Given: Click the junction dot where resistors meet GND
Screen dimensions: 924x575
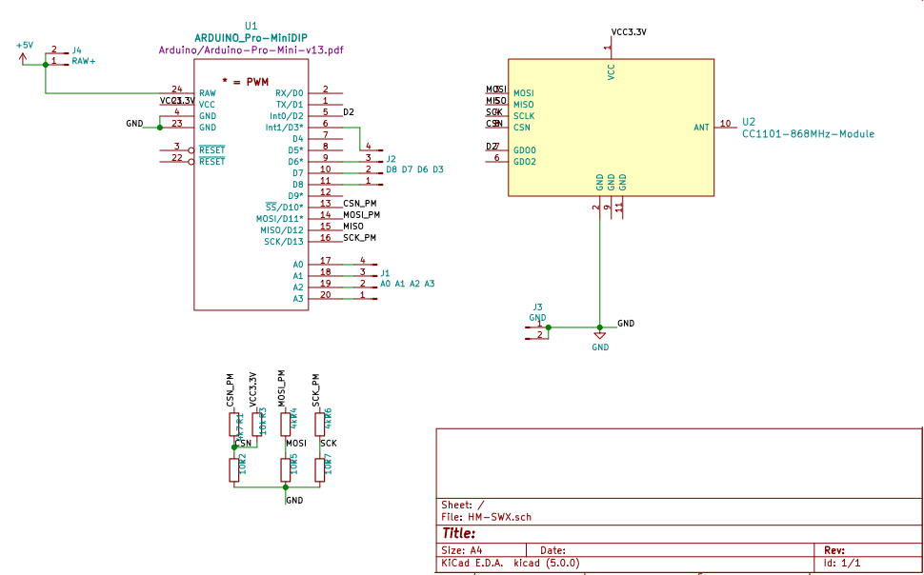Looking at the screenshot, I should [286, 488].
